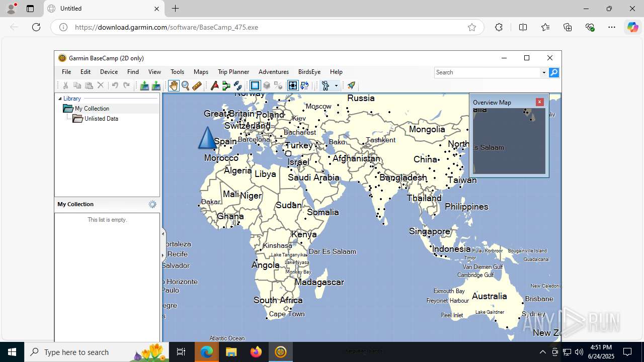Click the Send to Device icon
The width and height of the screenshot is (644, 362).
(x=144, y=85)
